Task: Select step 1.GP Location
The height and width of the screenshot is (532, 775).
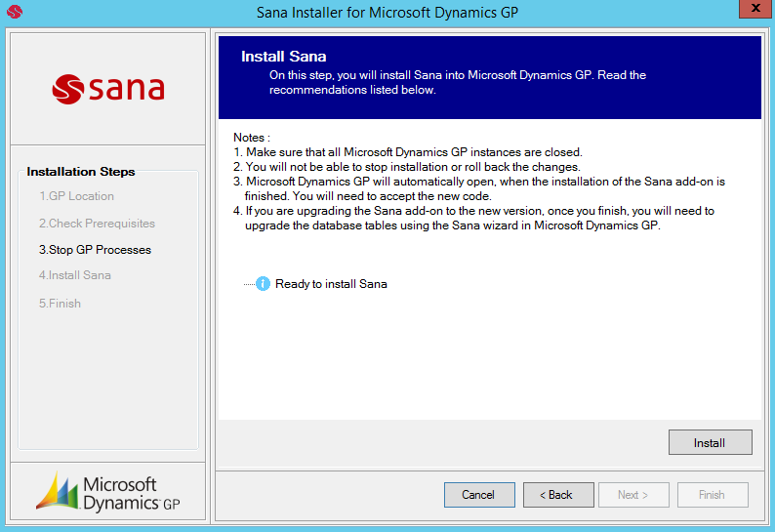Action: pos(76,196)
